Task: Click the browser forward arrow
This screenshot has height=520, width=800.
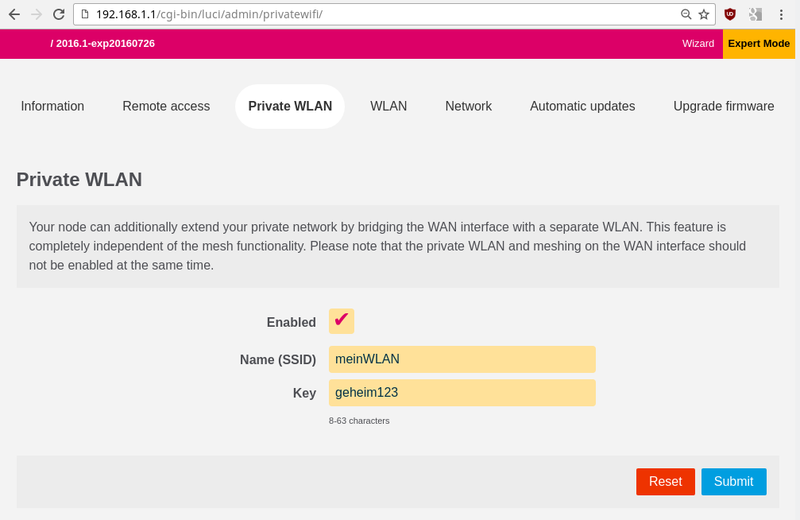Action: click(35, 15)
